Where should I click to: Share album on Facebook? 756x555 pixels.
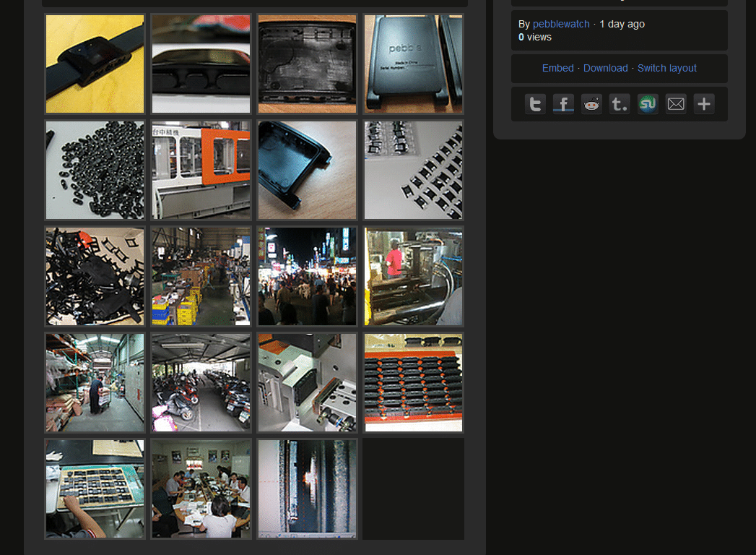pos(563,104)
